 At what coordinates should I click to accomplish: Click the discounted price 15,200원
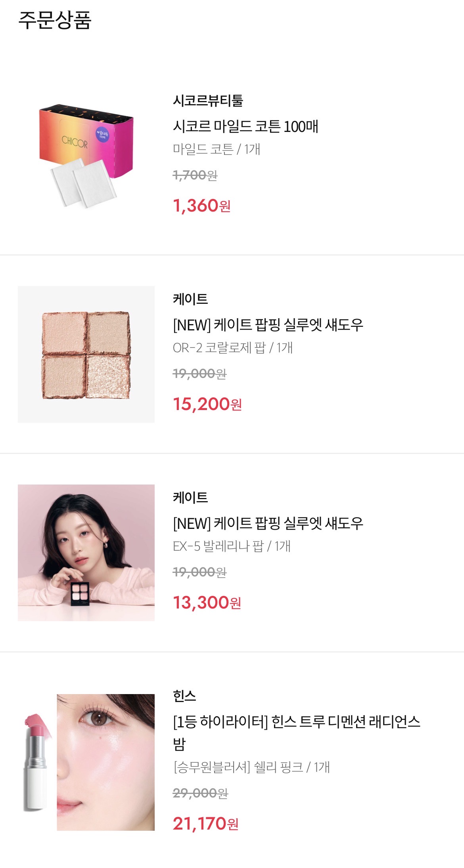click(x=207, y=404)
